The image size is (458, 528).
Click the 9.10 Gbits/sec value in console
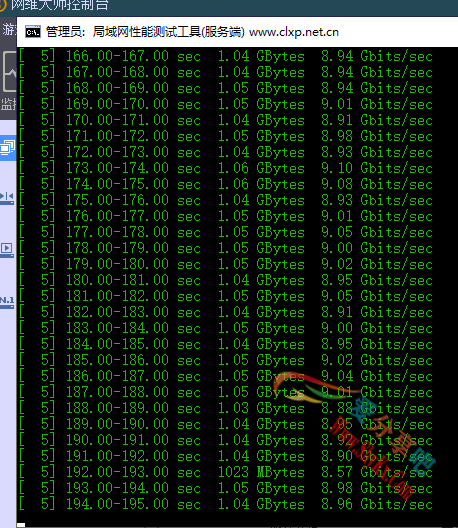pyautogui.click(x=377, y=168)
